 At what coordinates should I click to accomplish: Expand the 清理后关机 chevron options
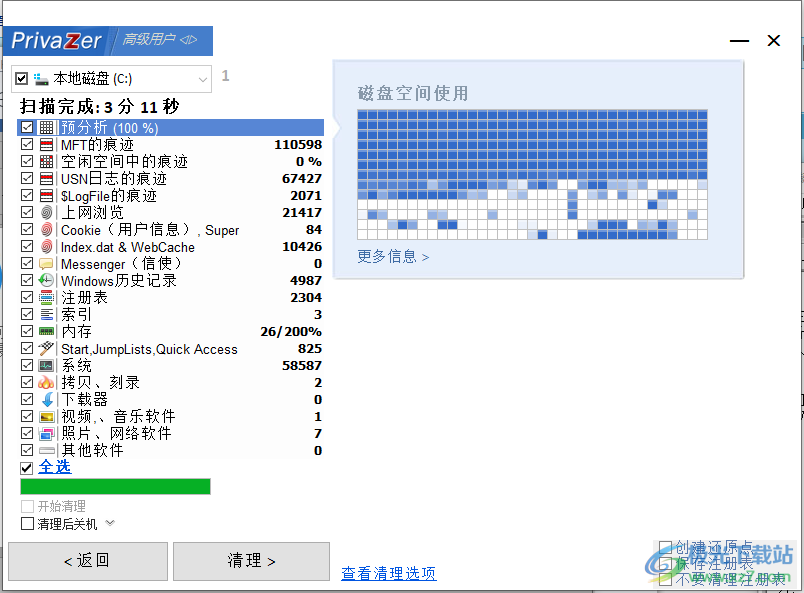click(x=110, y=522)
